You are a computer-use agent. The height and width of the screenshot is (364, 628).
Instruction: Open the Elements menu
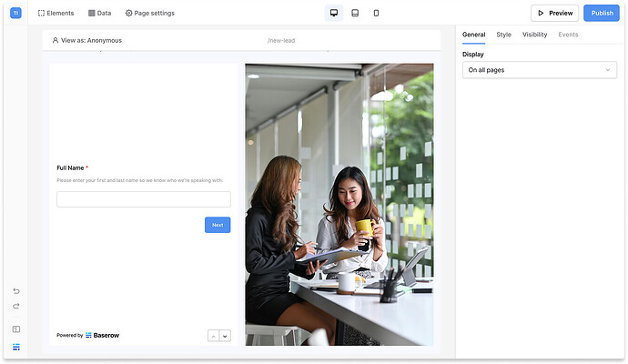point(56,13)
